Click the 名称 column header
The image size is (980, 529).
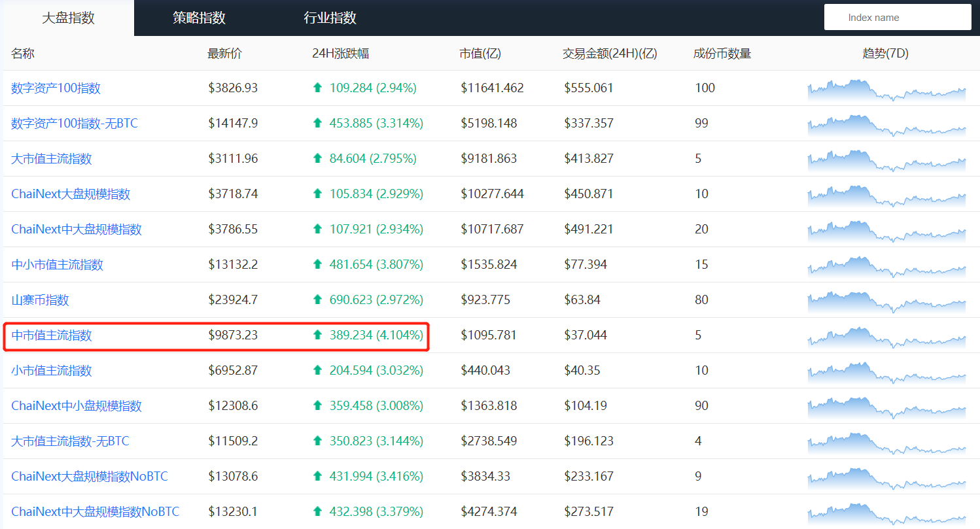pos(23,54)
